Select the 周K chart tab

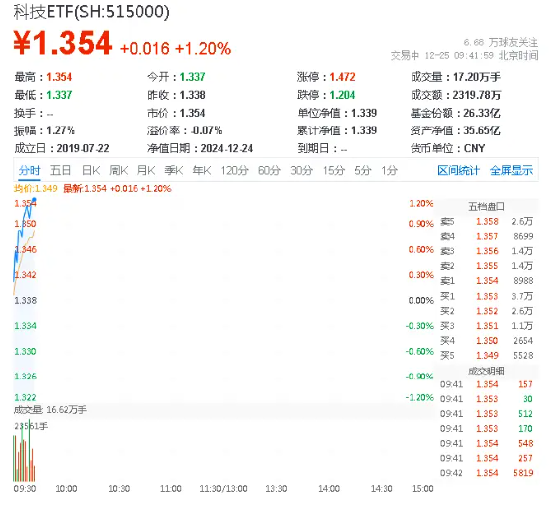(119, 171)
